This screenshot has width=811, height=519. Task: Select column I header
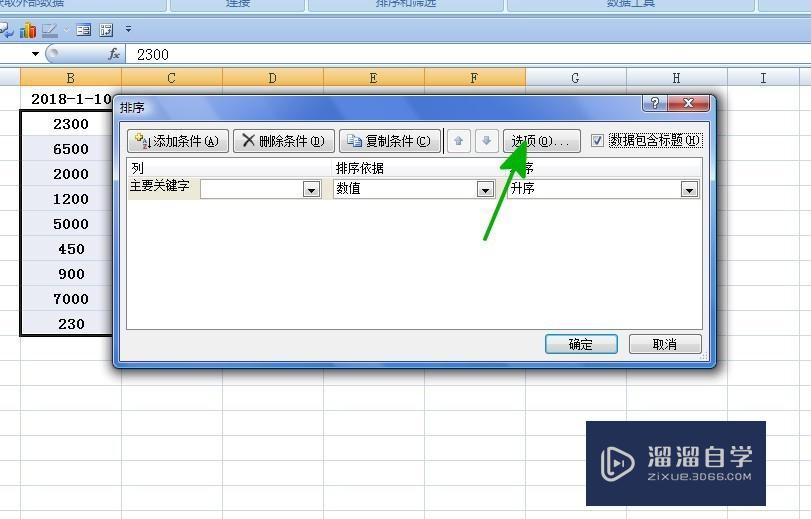pos(763,78)
